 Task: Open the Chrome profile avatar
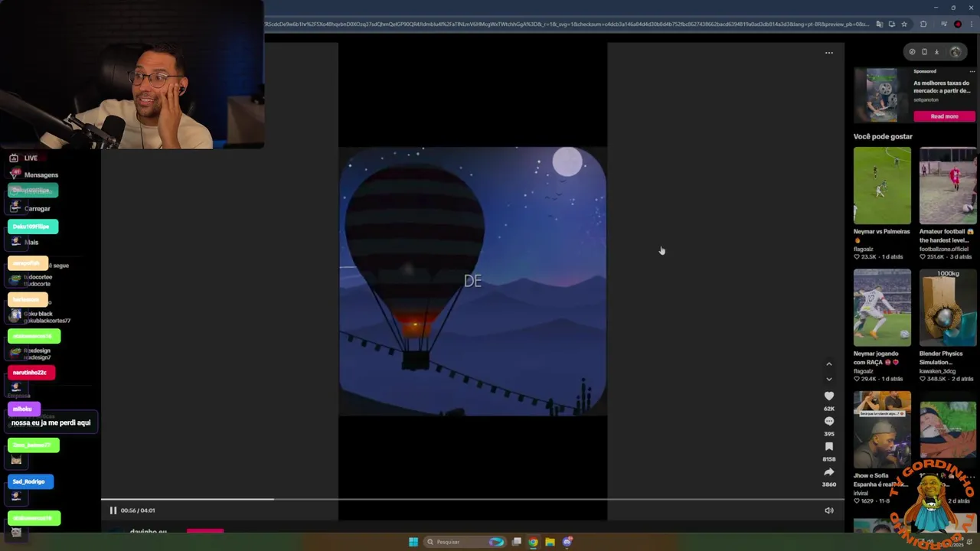(x=958, y=24)
